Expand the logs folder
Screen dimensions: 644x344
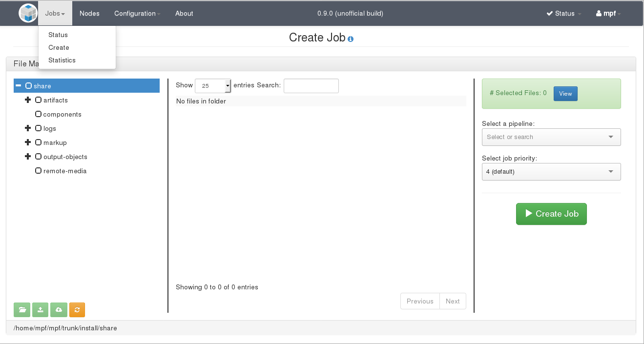pyautogui.click(x=28, y=128)
